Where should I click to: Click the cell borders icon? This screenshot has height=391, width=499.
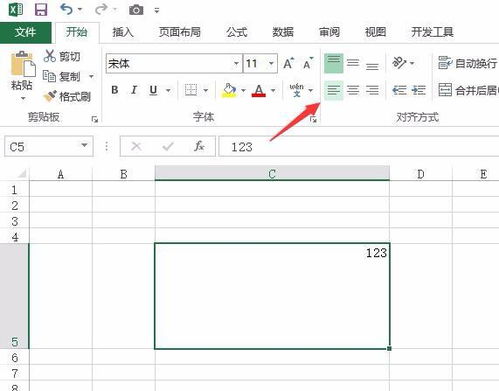(x=191, y=90)
